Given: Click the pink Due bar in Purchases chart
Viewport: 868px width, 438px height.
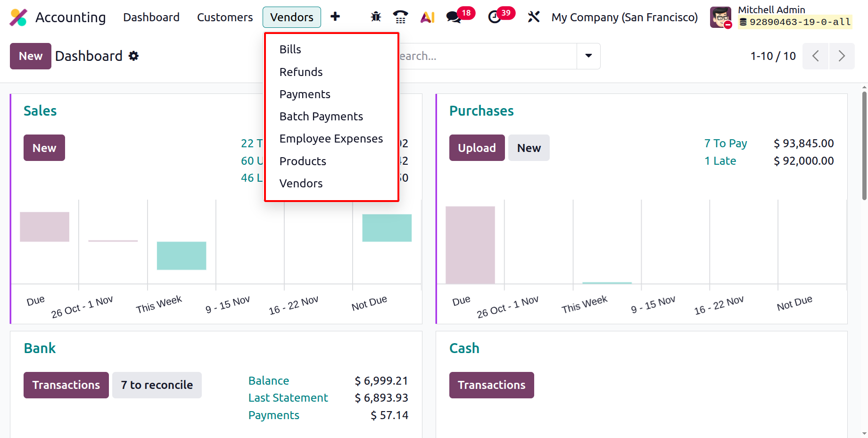Looking at the screenshot, I should [470, 245].
